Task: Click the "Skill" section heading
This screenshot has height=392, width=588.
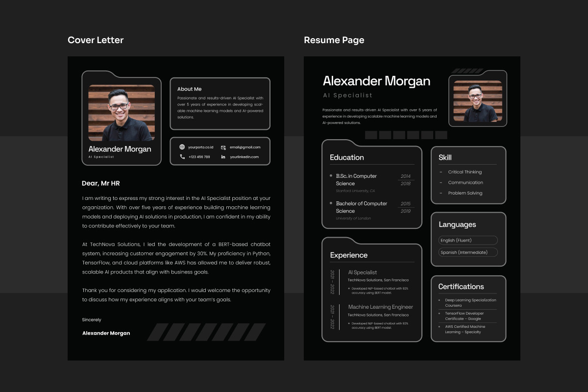Action: (x=445, y=157)
